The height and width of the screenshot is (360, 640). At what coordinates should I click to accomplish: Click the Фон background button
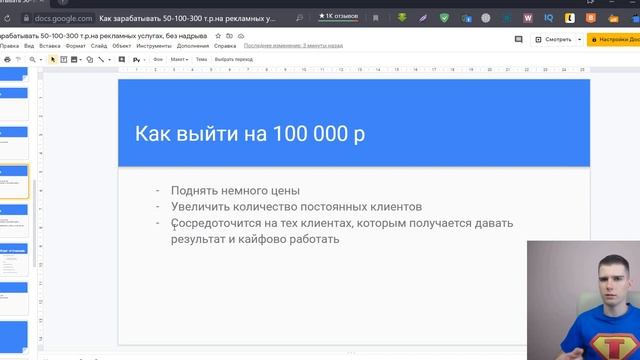tap(158, 60)
